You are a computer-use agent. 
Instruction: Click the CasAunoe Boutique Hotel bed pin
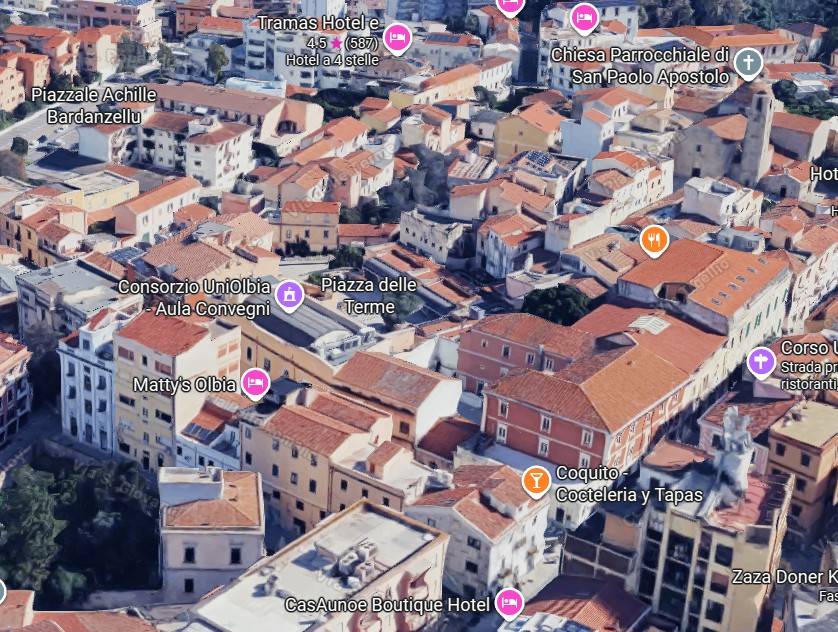tap(510, 605)
